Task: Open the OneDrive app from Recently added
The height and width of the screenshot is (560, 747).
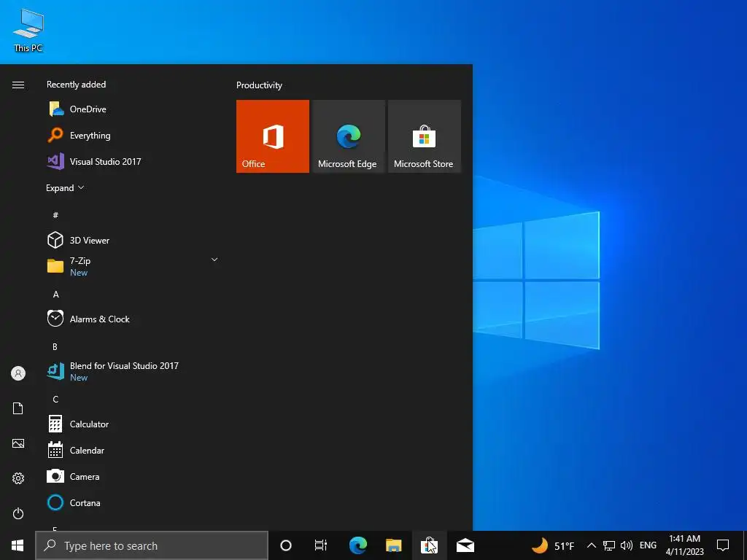Action: coord(133,109)
